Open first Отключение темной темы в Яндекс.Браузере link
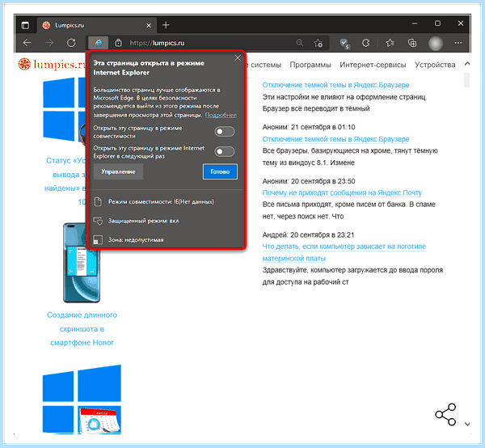Image resolution: width=485 pixels, height=448 pixels. click(335, 85)
